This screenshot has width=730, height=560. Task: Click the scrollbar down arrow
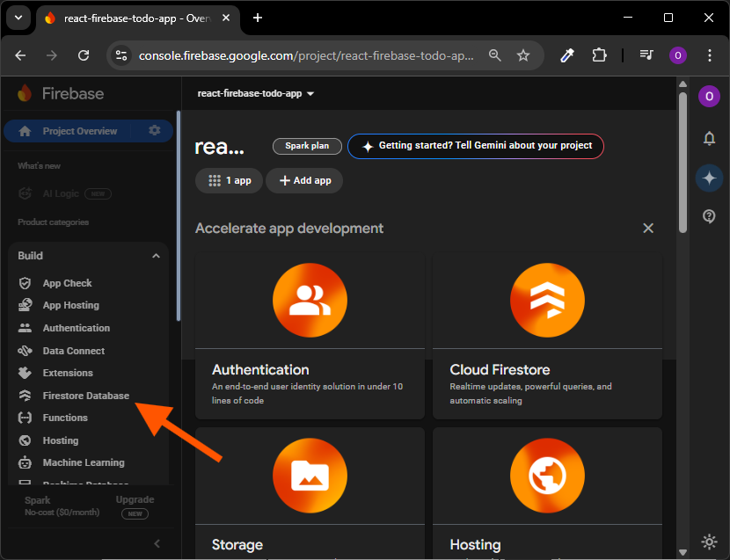pyautogui.click(x=683, y=553)
